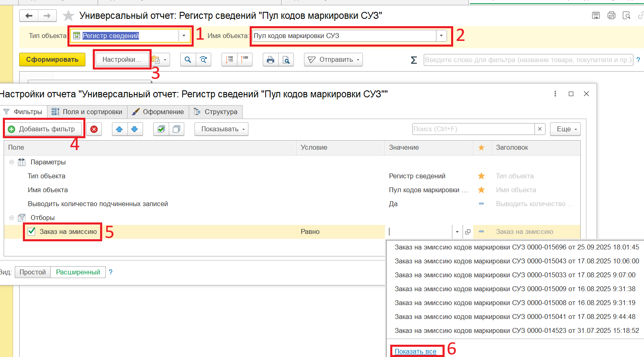Open print preview icon
Screen dimensions: 644x357
(286, 60)
